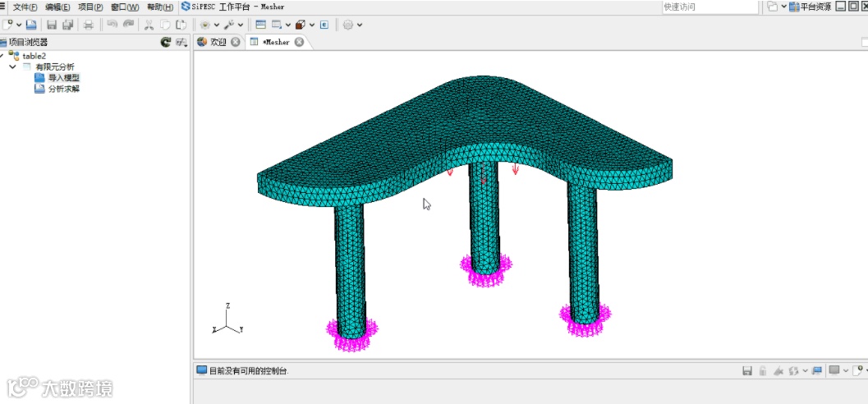Collapse the table2 project node
The width and height of the screenshot is (868, 404).
(x=3, y=56)
